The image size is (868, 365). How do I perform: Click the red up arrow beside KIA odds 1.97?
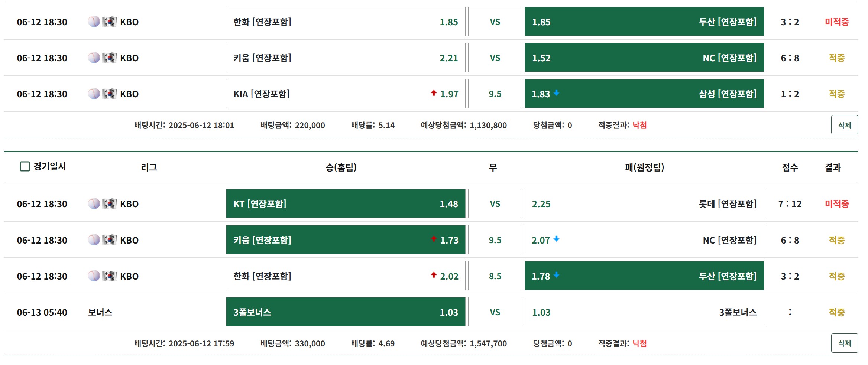[433, 93]
